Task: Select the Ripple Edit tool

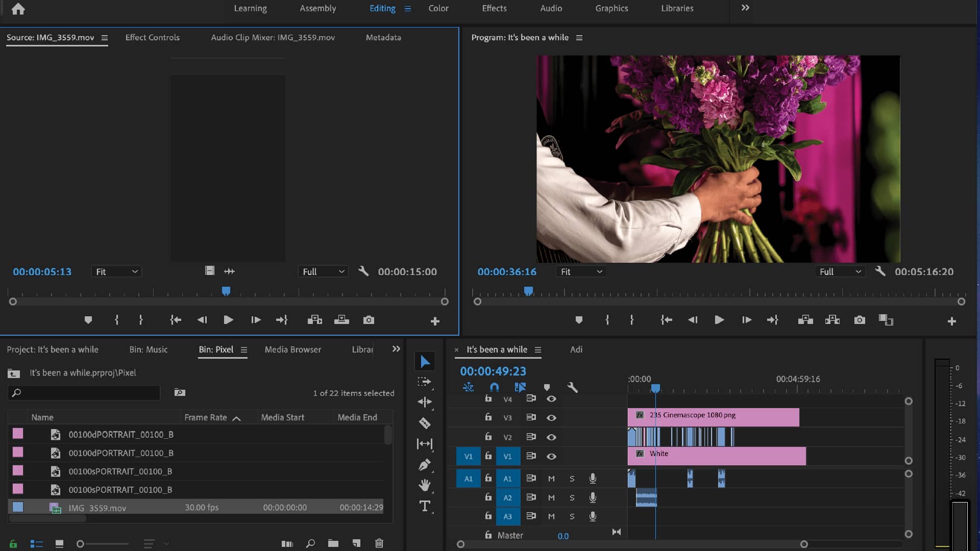Action: point(425,403)
